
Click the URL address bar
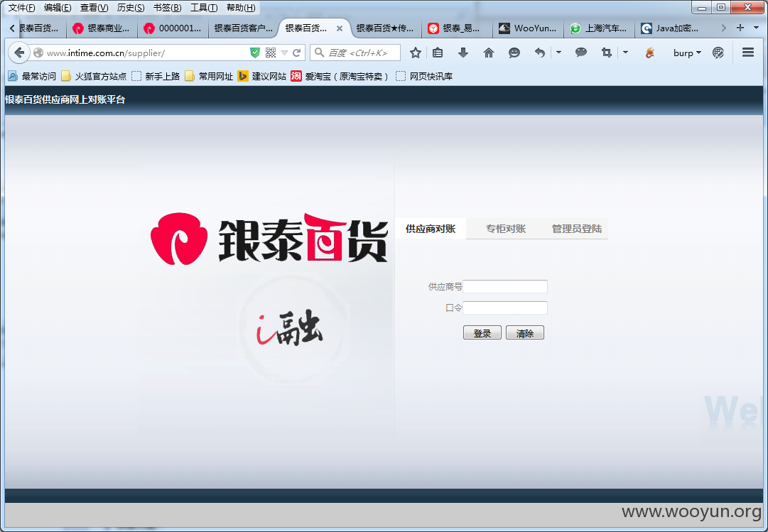coord(147,53)
